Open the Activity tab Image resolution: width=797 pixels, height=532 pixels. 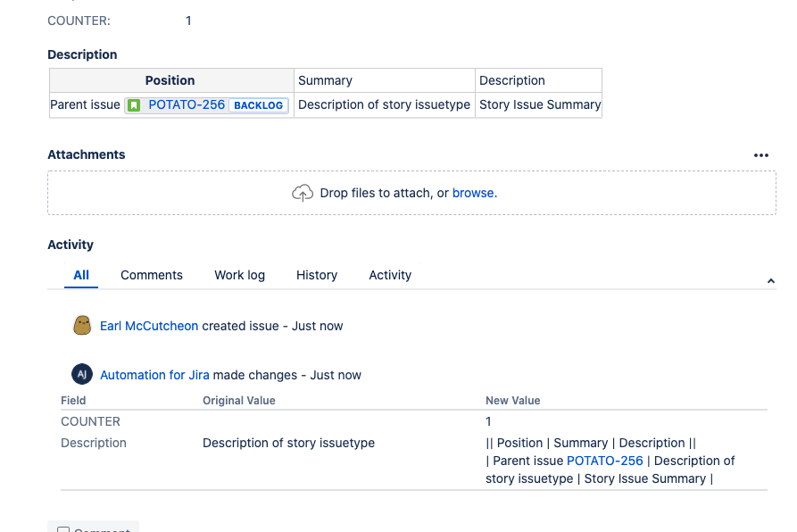point(390,275)
